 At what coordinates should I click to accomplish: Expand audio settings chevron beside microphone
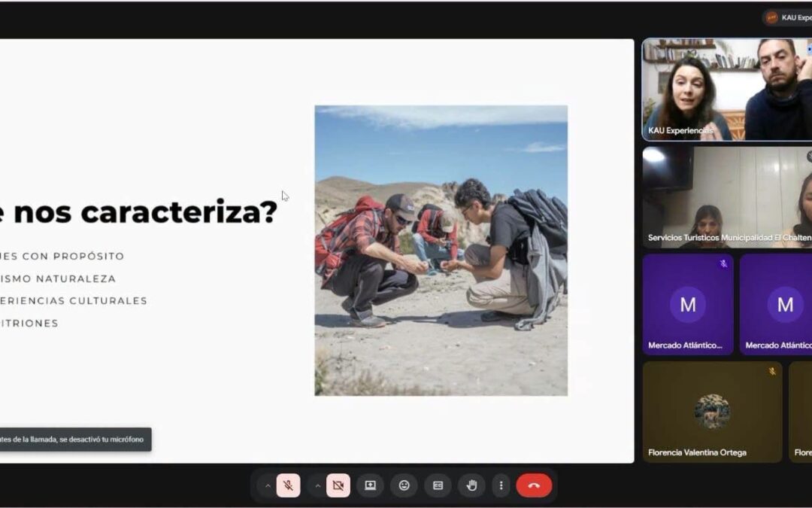coord(267,485)
